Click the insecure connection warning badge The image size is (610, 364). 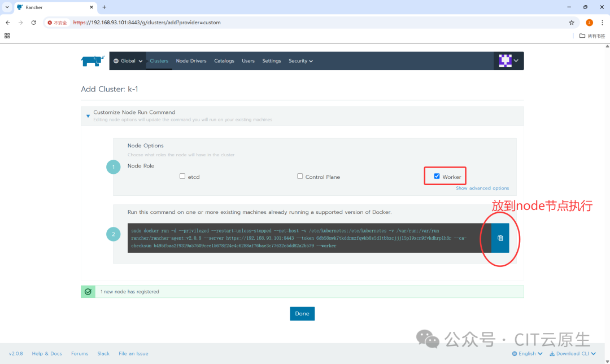point(57,23)
